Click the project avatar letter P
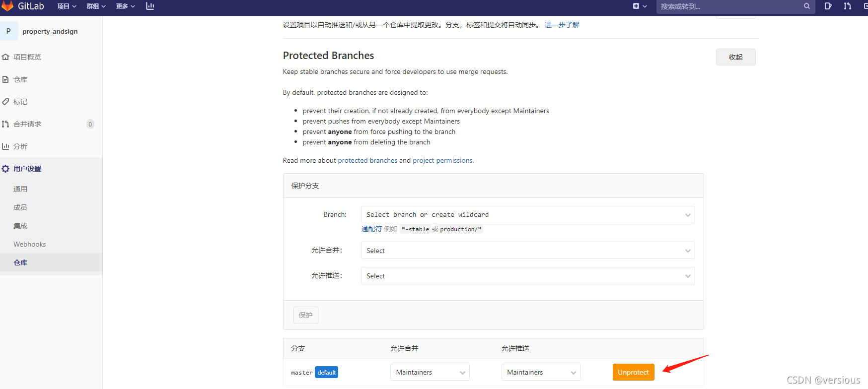 (x=8, y=31)
